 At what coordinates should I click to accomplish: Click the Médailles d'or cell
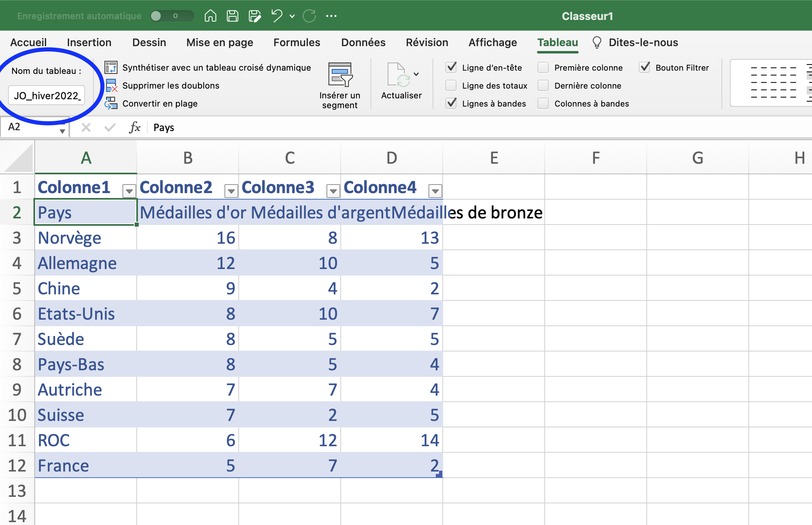point(188,212)
